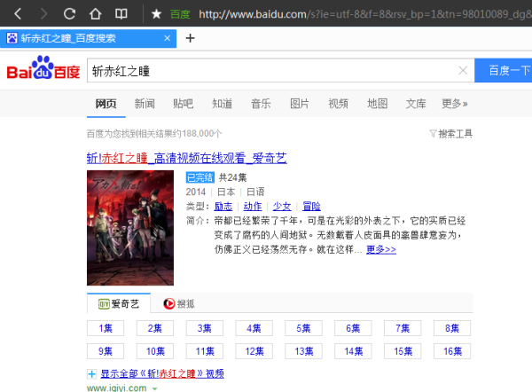The image size is (532, 392).
Task: Open episode 8集
Action: (452, 328)
